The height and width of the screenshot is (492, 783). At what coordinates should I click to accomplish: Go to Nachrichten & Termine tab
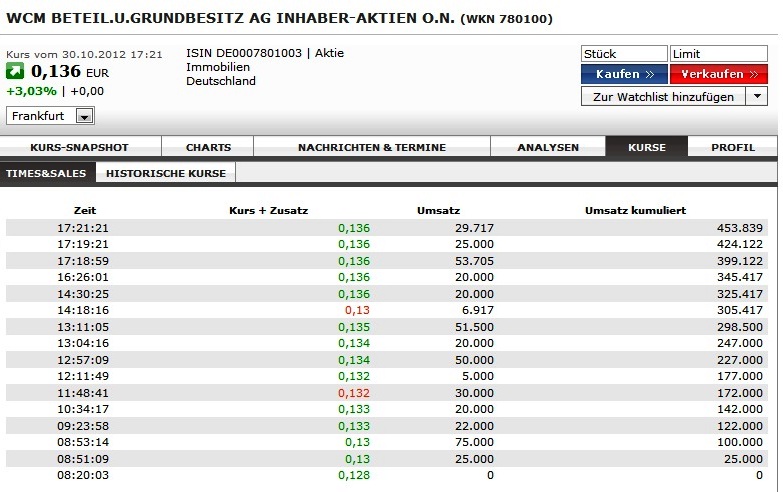pos(371,147)
